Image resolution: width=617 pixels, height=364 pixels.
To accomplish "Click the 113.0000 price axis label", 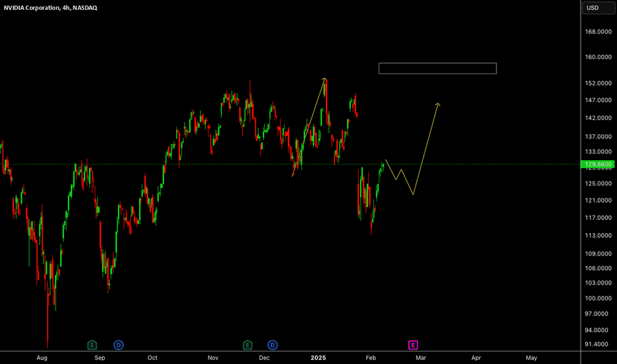I will point(598,236).
